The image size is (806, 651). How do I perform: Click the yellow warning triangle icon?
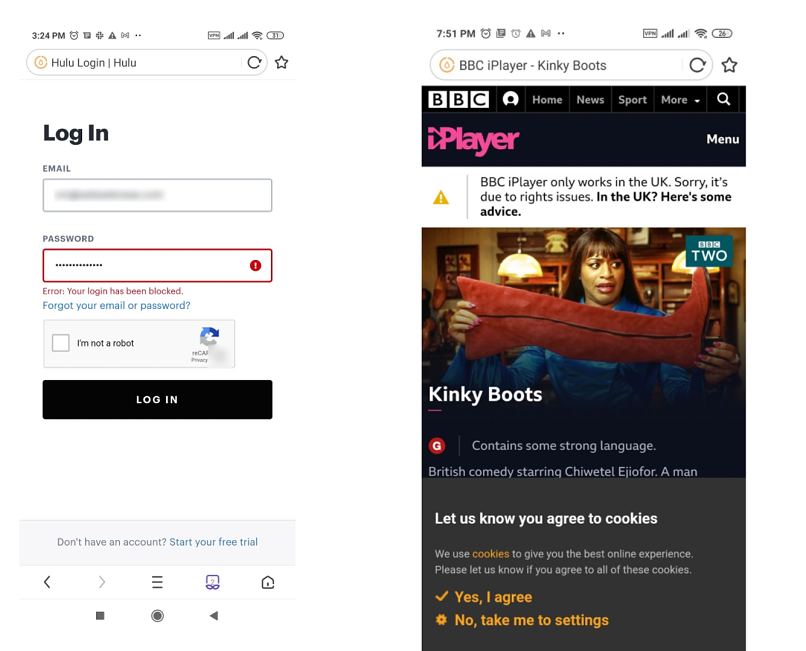[x=441, y=197]
